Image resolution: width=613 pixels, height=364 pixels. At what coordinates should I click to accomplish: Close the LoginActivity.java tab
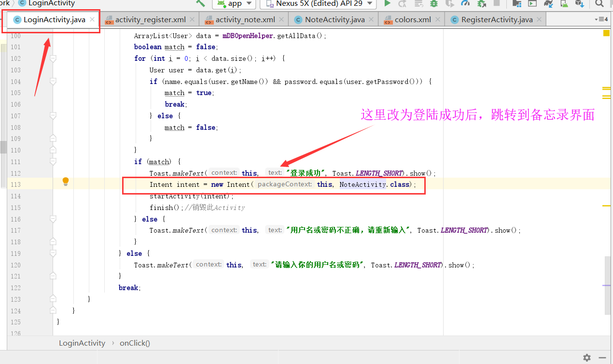click(93, 20)
